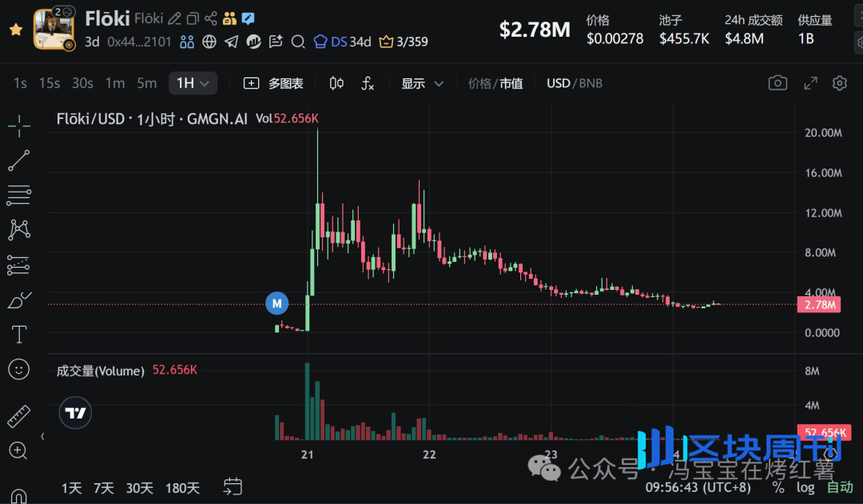Image resolution: width=863 pixels, height=504 pixels.
Task: Select the ruler measure tool
Action: tap(18, 416)
